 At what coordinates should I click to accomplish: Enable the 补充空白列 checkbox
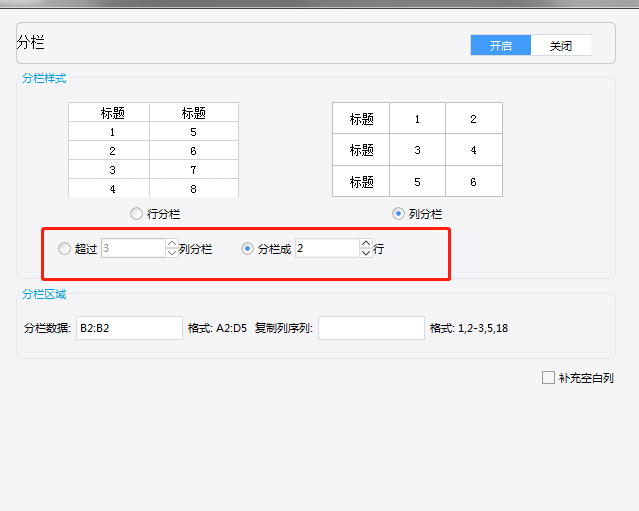coord(547,378)
